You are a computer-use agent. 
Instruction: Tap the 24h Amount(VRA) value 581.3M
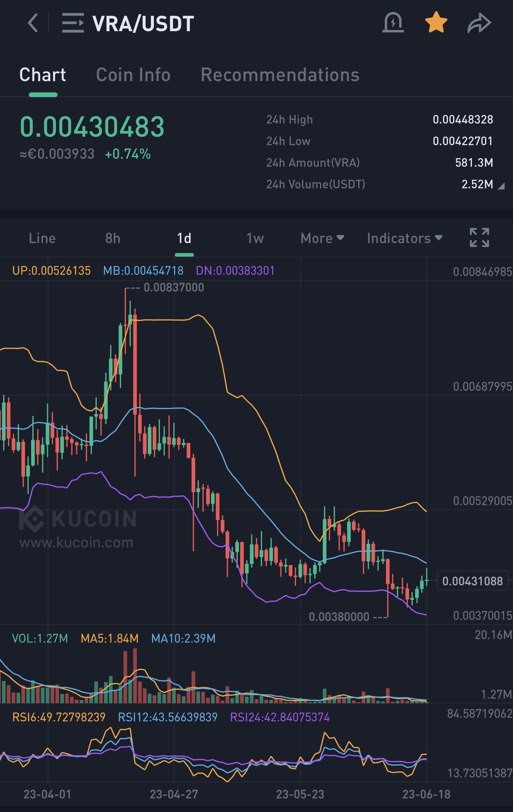coord(474,163)
